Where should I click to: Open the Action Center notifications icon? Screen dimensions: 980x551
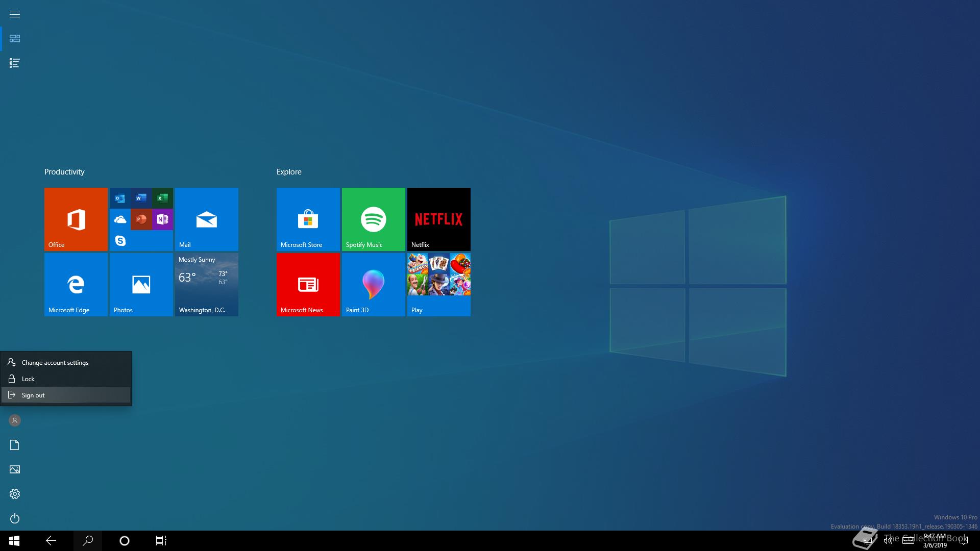pos(964,541)
